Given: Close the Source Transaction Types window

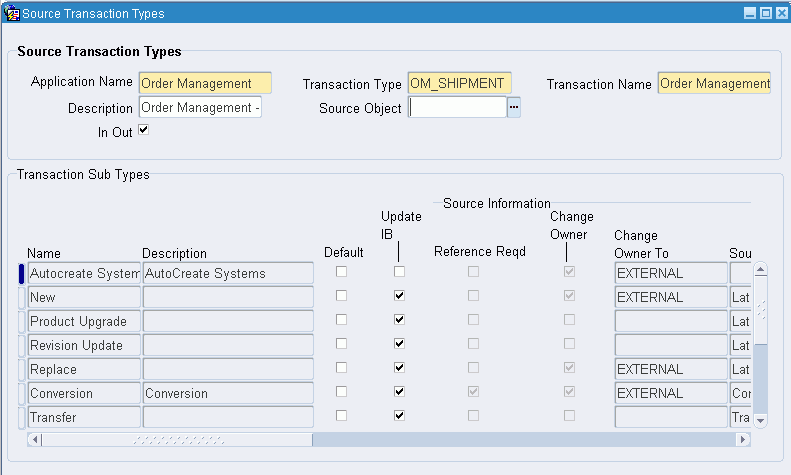Looking at the screenshot, I should pos(781,13).
